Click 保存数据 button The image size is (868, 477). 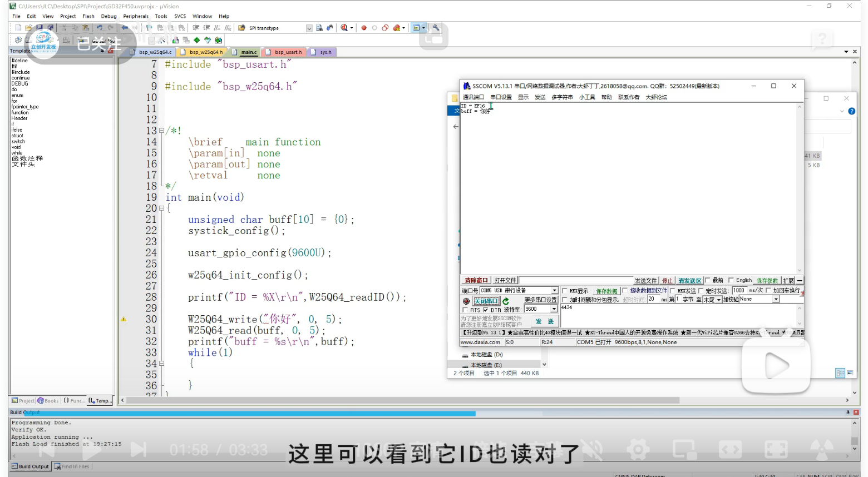click(x=606, y=291)
